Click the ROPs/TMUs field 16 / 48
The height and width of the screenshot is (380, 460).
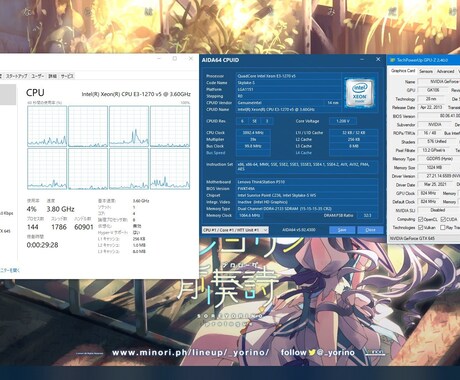[x=430, y=133]
